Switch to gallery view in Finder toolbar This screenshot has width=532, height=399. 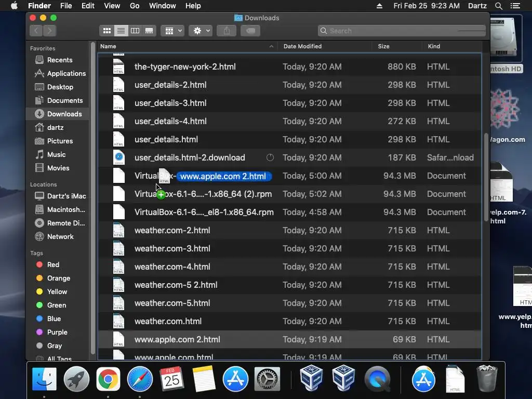coord(149,31)
